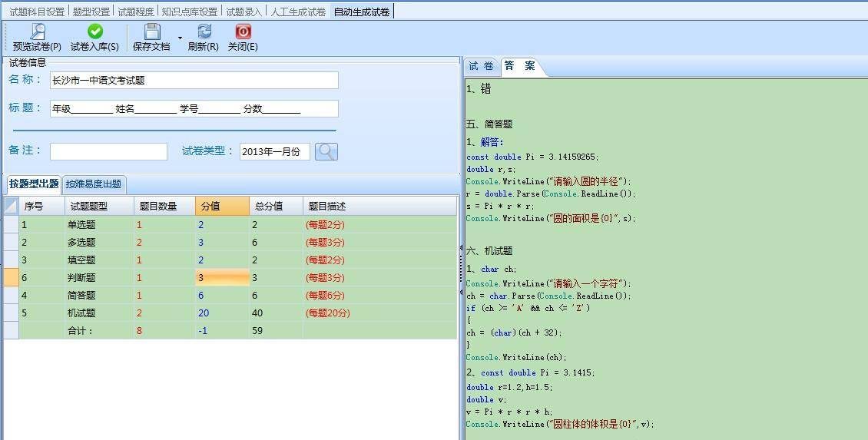
Task: Select the 按题型出题 tab
Action: (34, 184)
